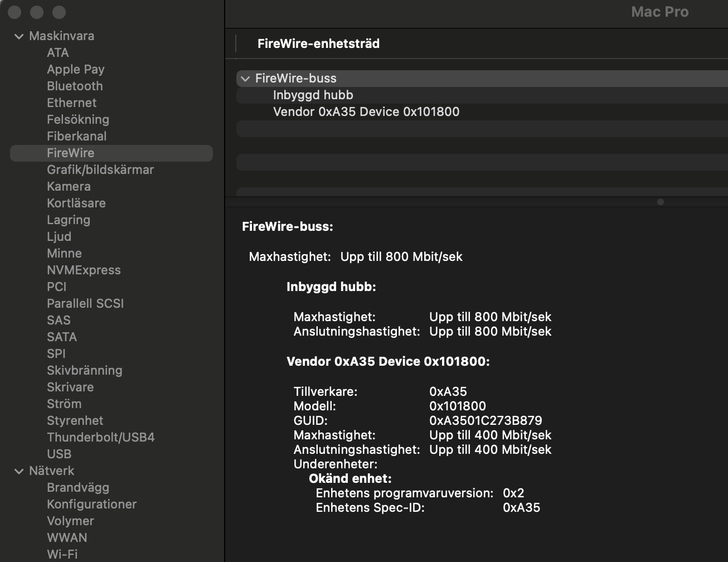This screenshot has width=728, height=562.
Task: Click the FireWire-enhetsträd column header
Action: [318, 43]
